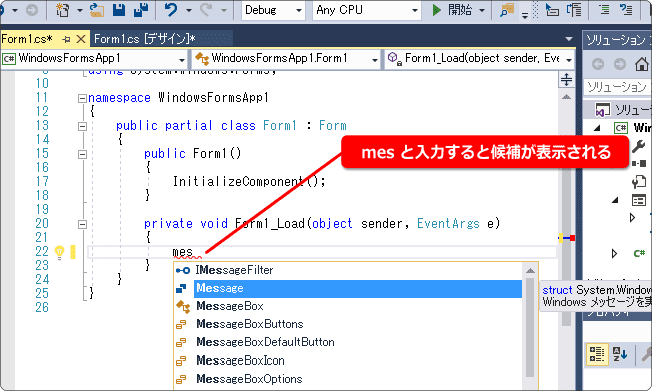Switch to the Form1.cs [デザイン] tab

145,39
